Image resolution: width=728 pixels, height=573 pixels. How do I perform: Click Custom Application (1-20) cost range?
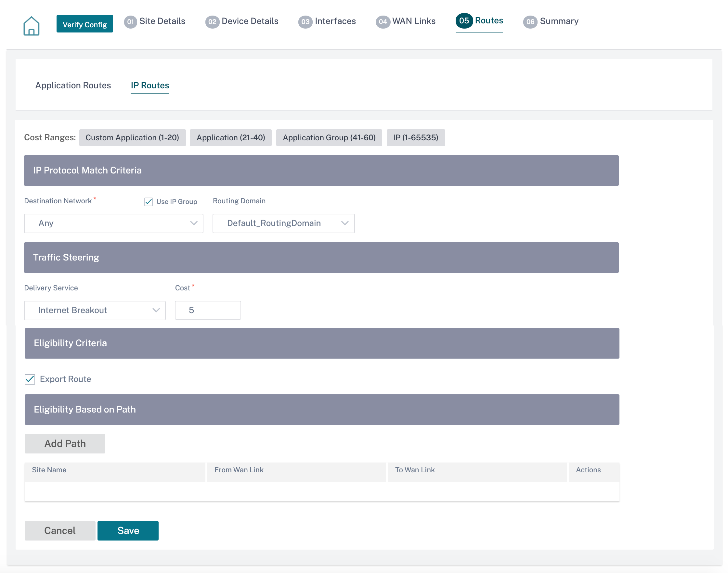[132, 137]
